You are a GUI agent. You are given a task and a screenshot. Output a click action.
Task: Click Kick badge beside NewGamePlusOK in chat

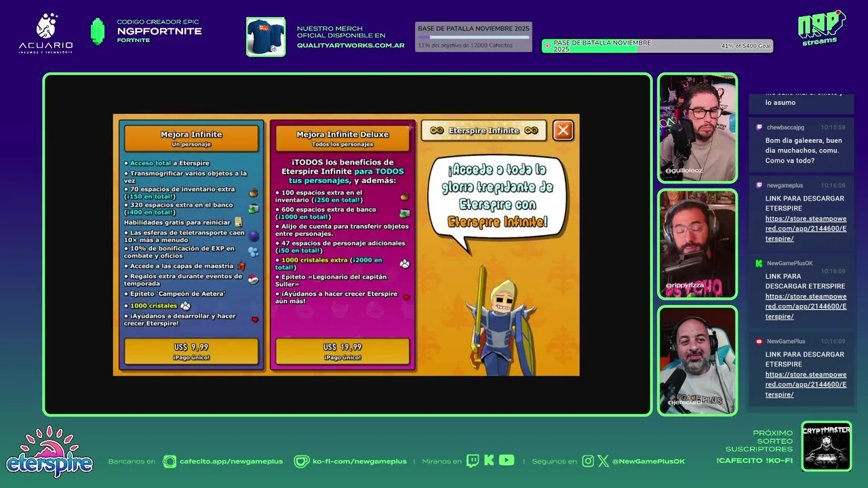[x=759, y=263]
